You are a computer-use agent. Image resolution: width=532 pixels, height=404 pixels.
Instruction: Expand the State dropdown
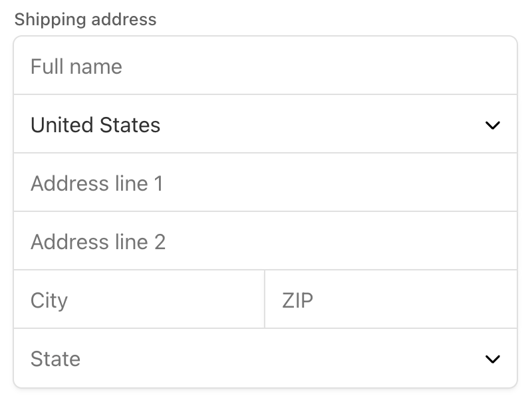tap(265, 359)
